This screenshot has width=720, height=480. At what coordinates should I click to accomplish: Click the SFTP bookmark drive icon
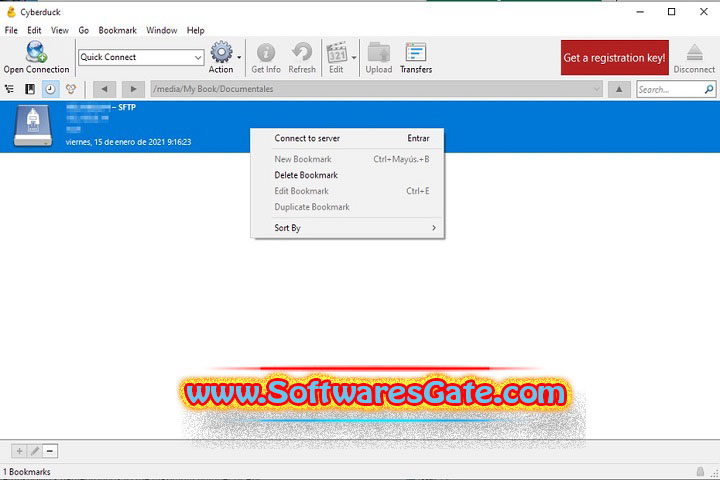(33, 126)
